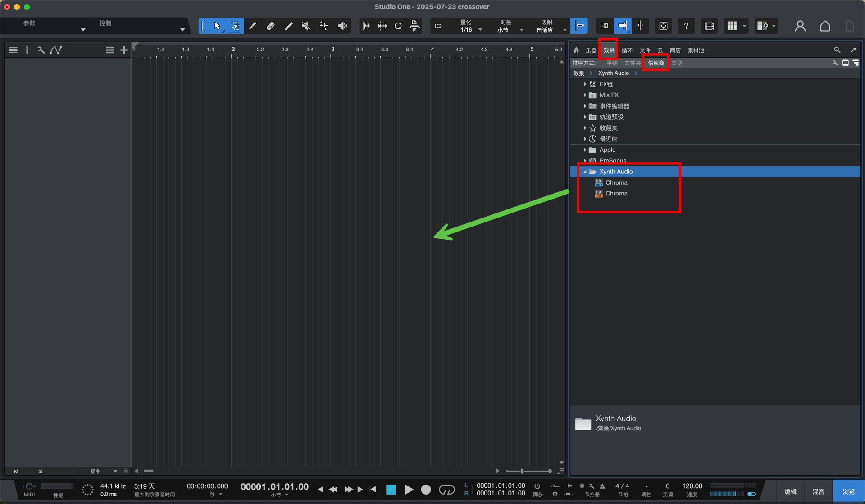Screen dimensions: 865x504
Task: Switch to the 效果 tab
Action: (609, 50)
